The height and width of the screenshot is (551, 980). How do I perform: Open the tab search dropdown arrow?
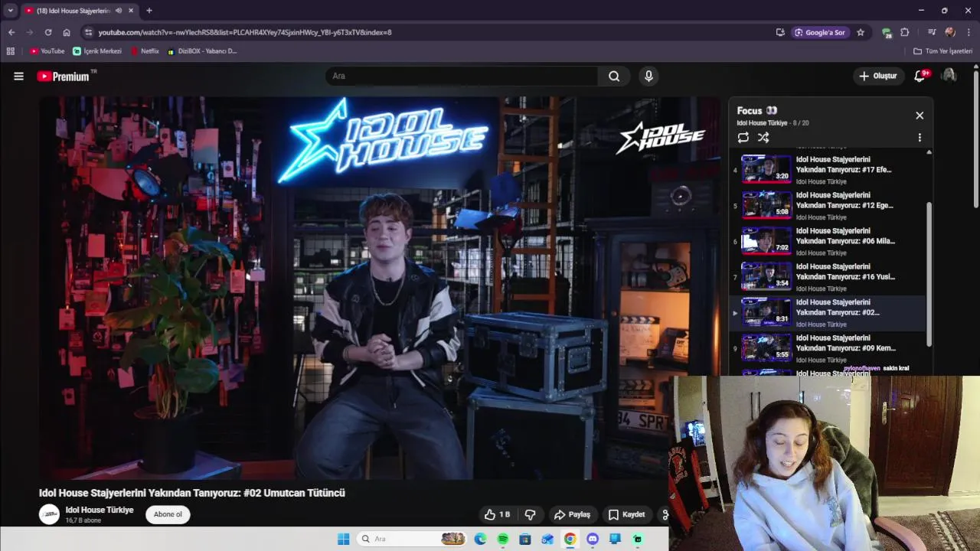point(10,11)
